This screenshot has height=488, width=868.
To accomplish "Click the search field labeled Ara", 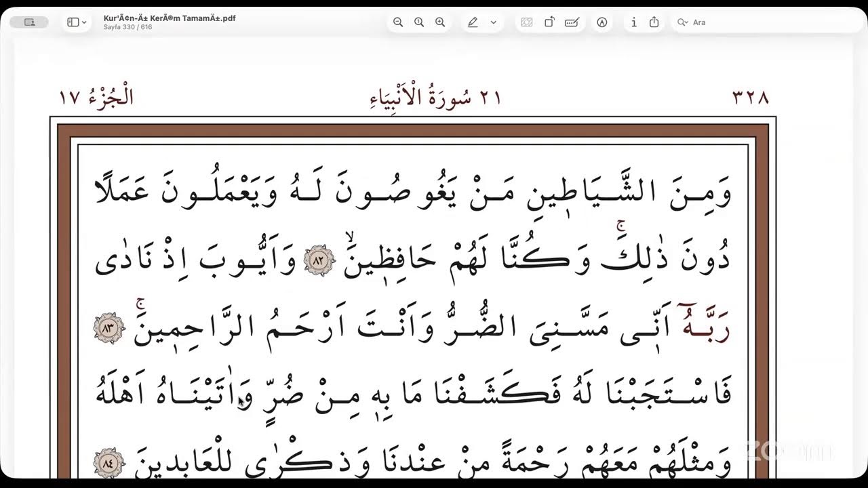I will click(x=766, y=22).
